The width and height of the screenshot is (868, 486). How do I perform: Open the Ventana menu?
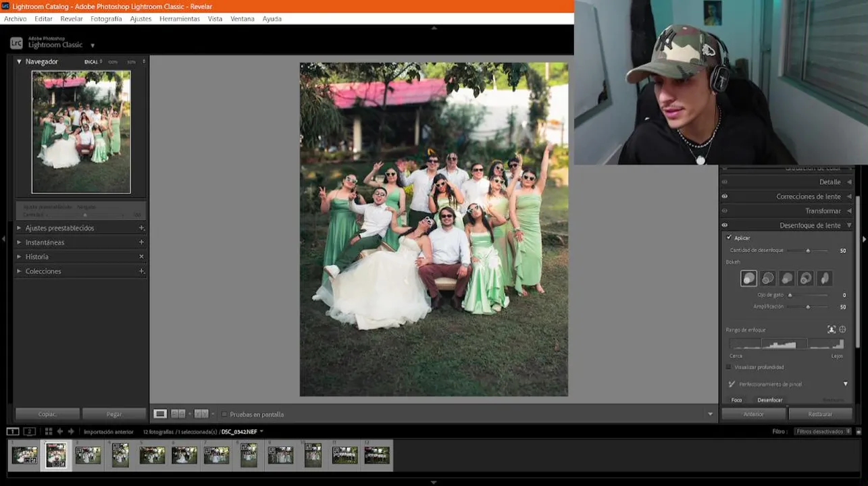[242, 19]
